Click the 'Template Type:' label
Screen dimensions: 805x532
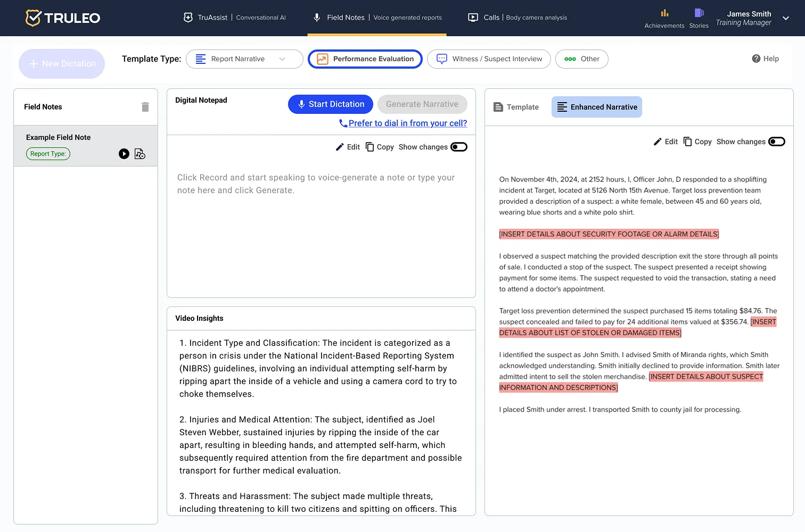pos(152,59)
